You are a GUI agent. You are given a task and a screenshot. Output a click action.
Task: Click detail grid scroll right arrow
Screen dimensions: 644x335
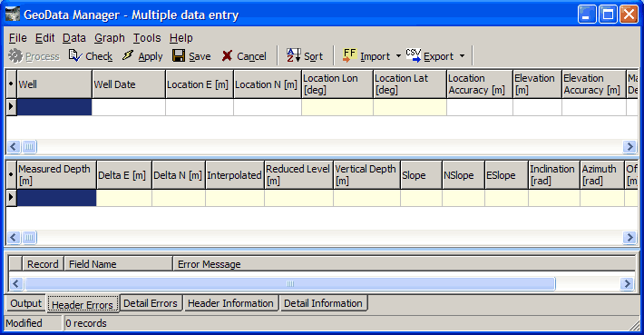629,237
